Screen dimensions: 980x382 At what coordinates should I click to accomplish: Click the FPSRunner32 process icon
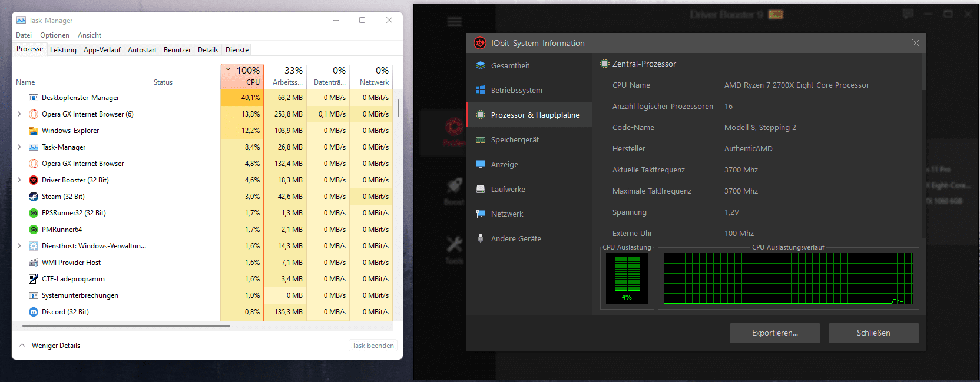(34, 213)
